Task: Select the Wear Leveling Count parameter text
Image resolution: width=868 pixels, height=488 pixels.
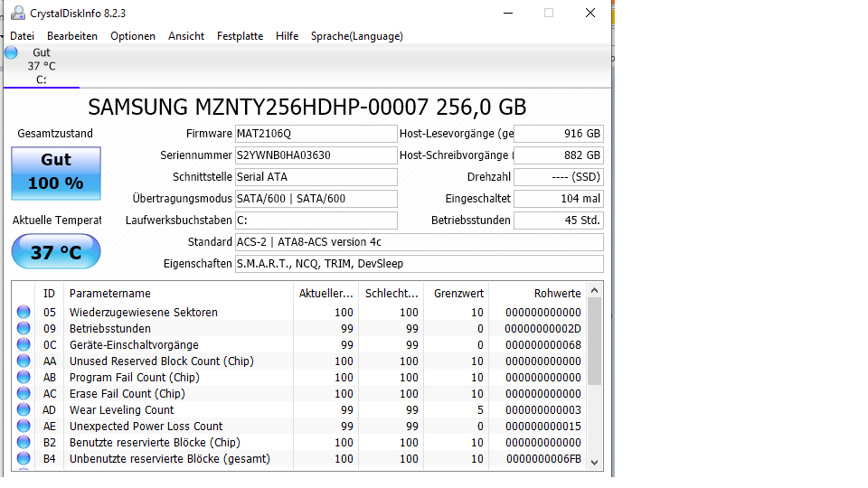Action: point(121,410)
